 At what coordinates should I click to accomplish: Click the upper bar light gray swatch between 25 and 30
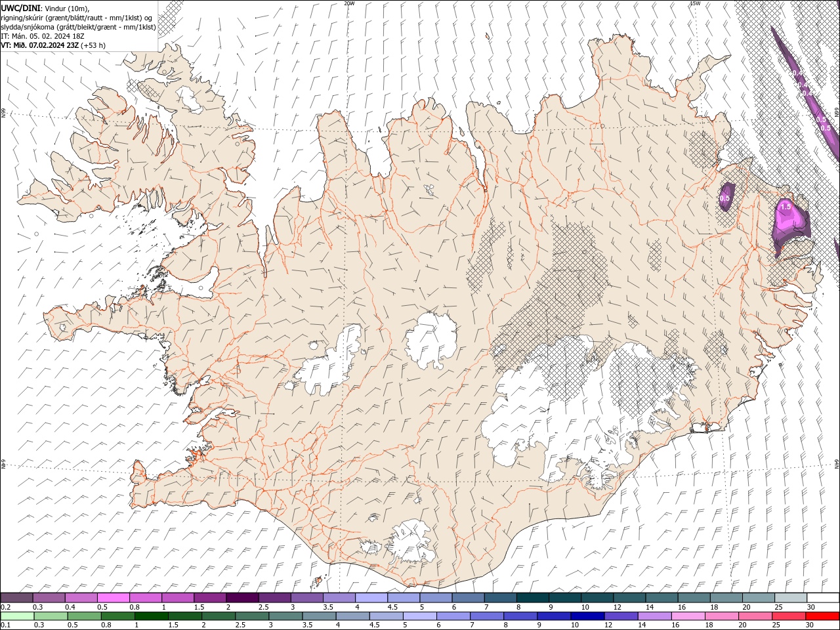[x=791, y=598]
